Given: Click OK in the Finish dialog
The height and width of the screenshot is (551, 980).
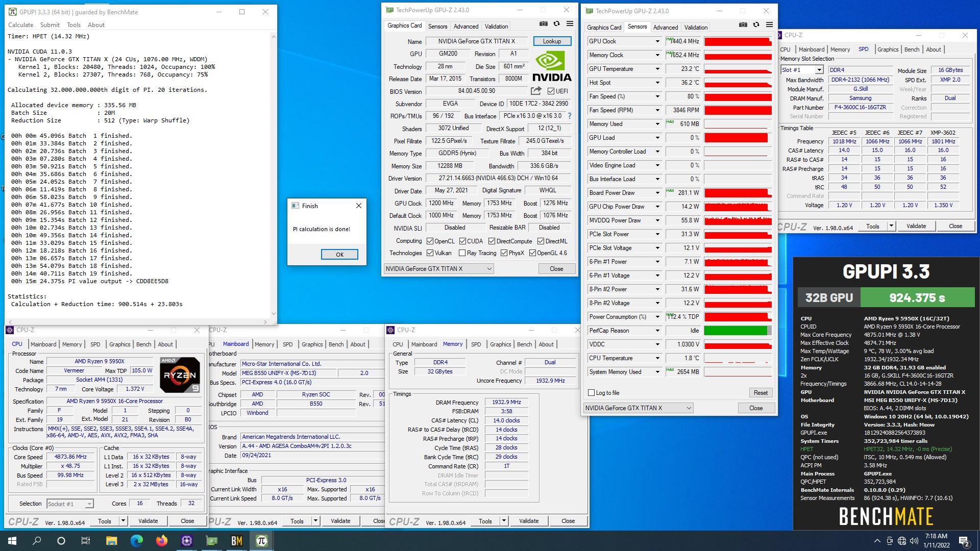Looking at the screenshot, I should coord(339,255).
